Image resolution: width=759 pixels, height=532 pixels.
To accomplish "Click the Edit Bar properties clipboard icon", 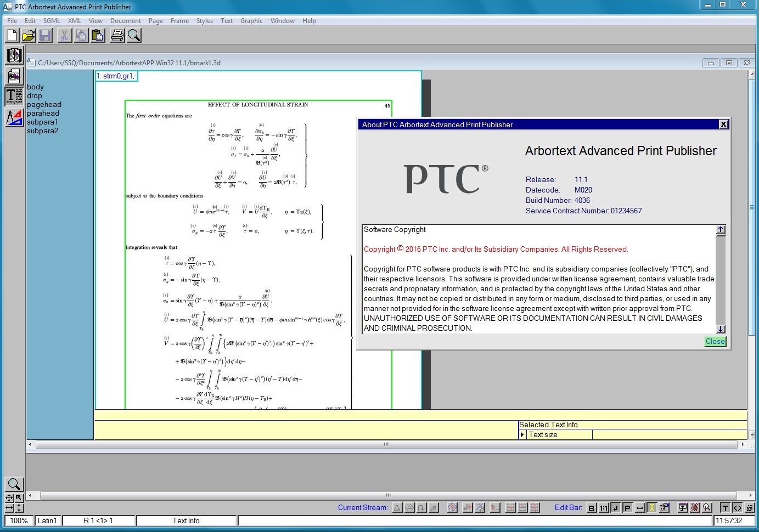I will click(x=664, y=508).
